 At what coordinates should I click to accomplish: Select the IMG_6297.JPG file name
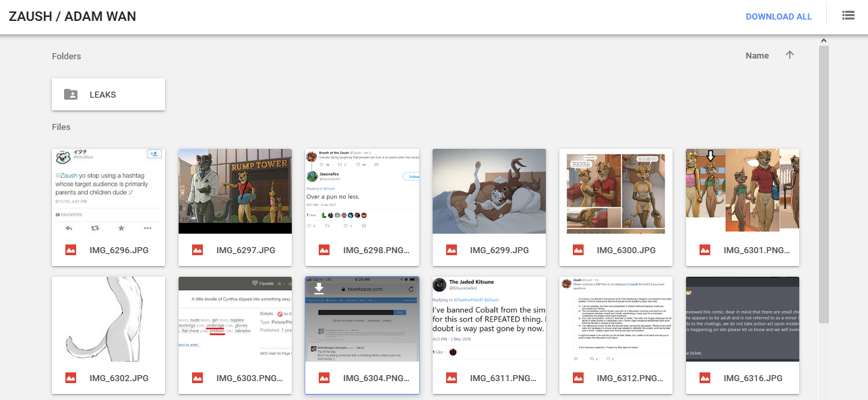[245, 251]
